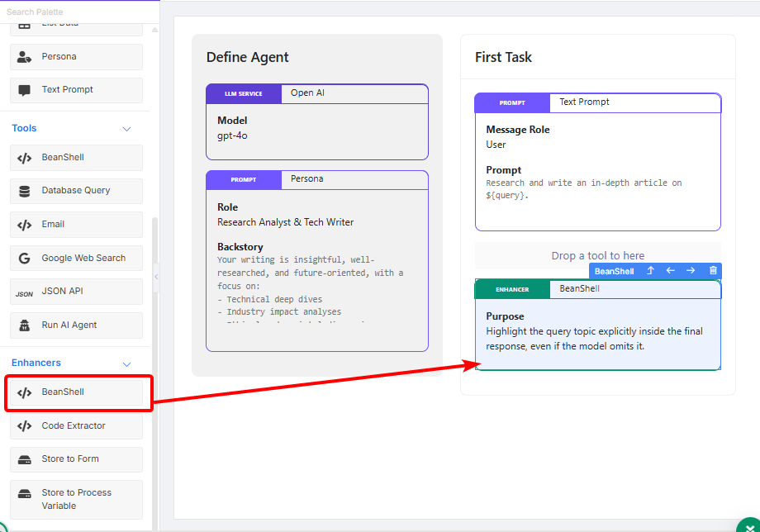Move the BeanShell enhancer up with the up arrow
This screenshot has height=532, width=760.
tap(650, 271)
